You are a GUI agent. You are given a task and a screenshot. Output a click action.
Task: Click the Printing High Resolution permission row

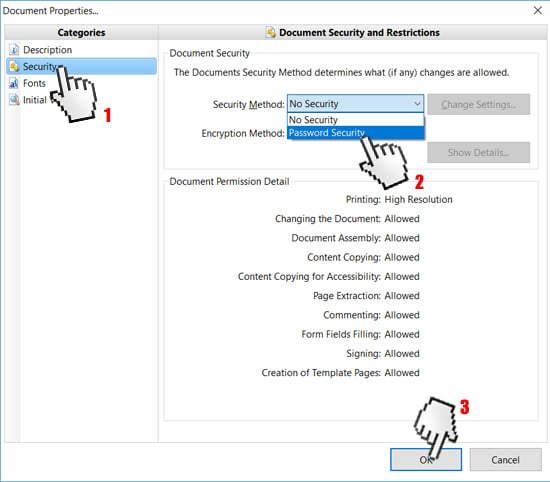pos(399,200)
